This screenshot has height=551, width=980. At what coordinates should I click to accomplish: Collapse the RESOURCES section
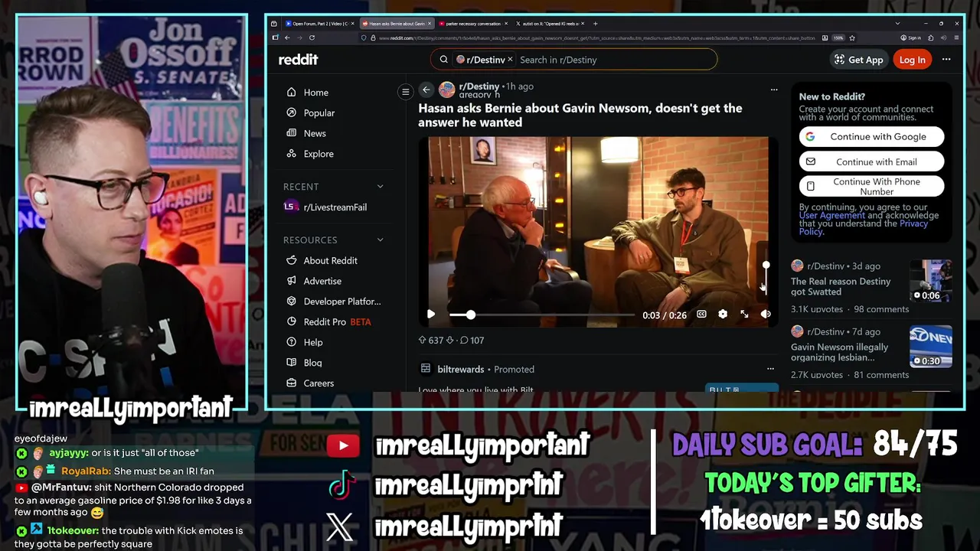[x=380, y=240]
